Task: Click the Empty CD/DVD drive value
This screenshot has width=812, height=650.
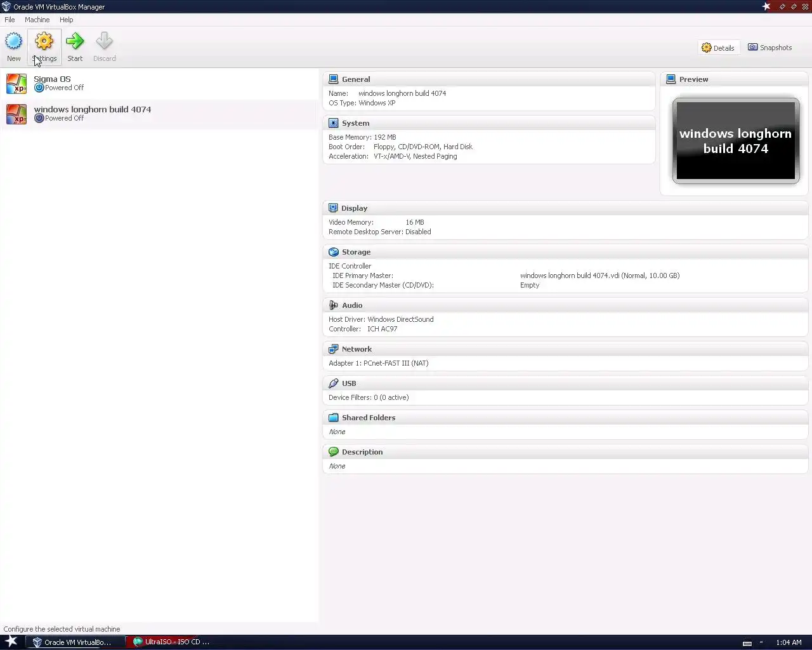Action: 530,285
